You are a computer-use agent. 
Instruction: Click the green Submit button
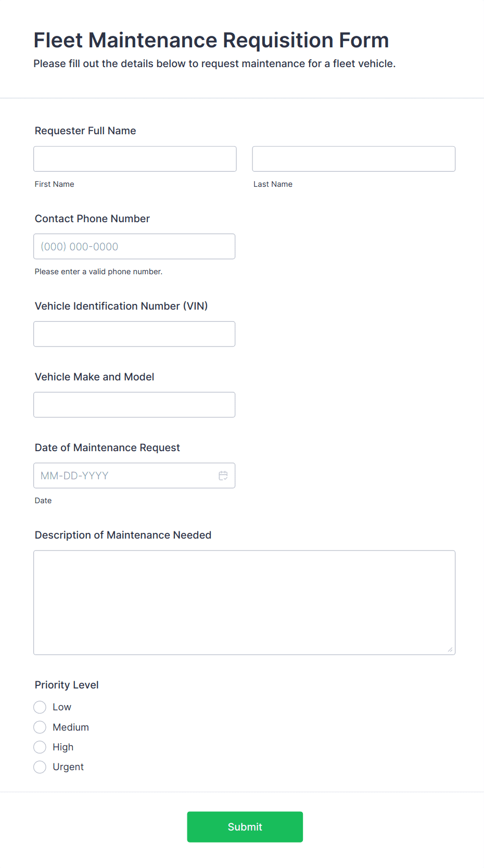click(x=245, y=827)
